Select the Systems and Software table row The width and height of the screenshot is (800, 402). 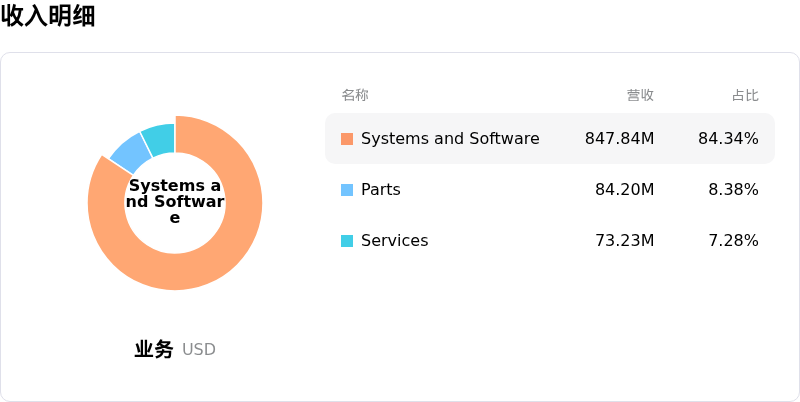550,139
